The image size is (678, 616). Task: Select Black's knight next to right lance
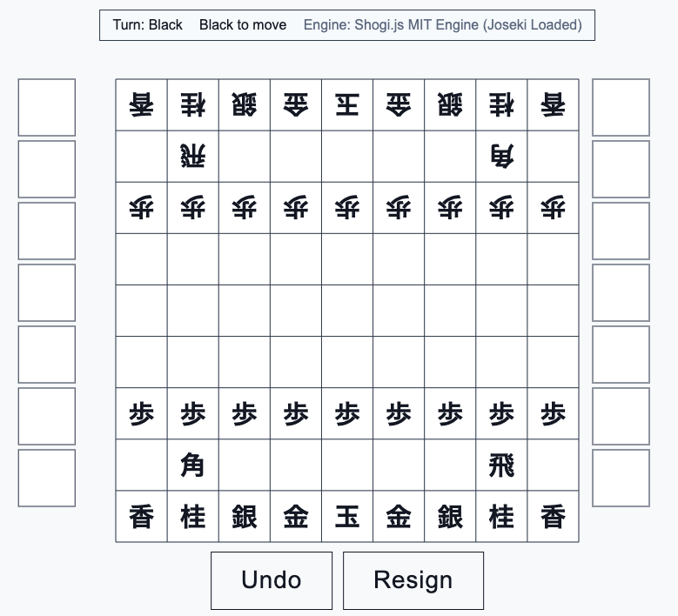pyautogui.click(x=501, y=517)
